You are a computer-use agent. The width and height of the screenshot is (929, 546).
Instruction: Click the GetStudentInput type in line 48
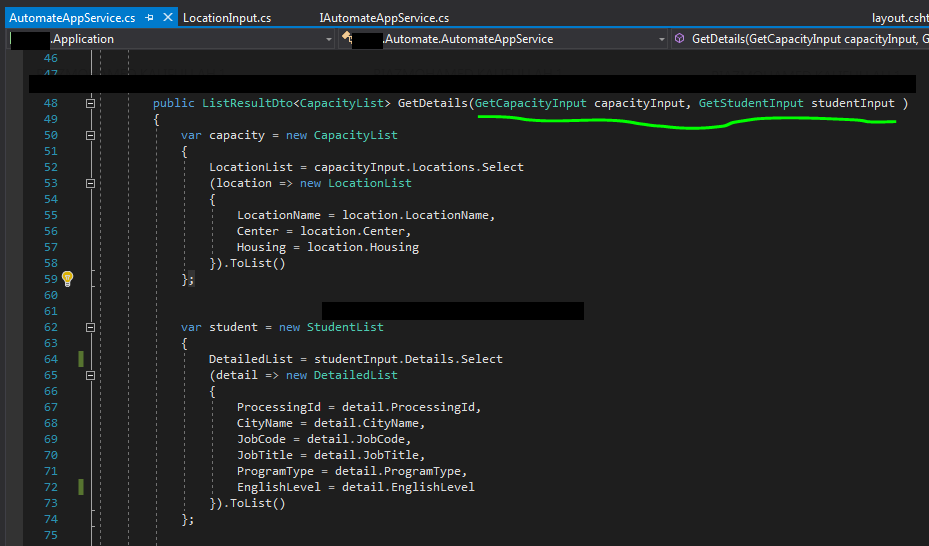751,103
